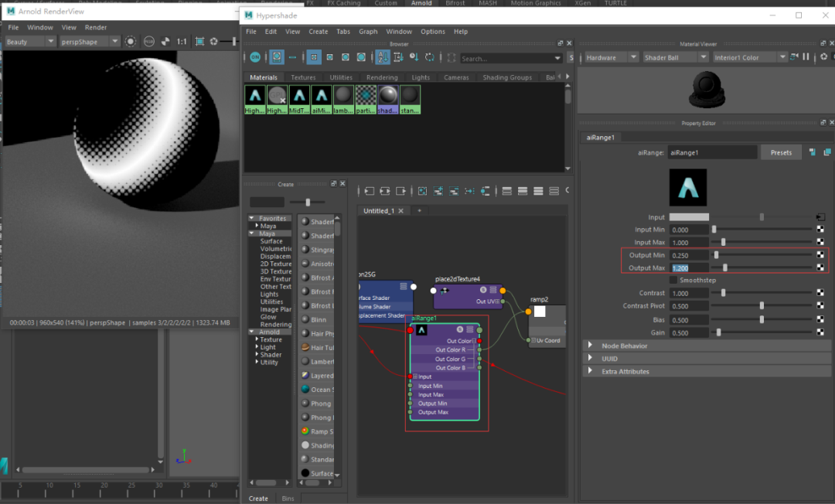Click the checker map button for Input Min
The height and width of the screenshot is (504, 835).
coord(820,230)
